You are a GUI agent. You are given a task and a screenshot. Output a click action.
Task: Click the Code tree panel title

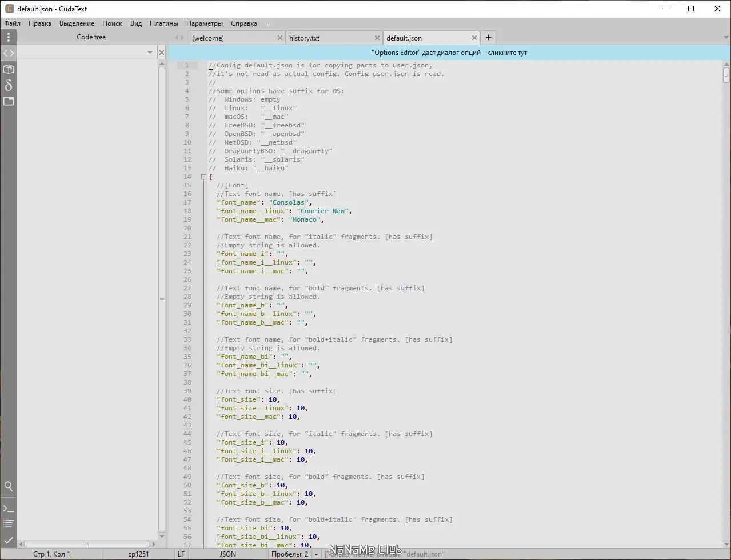(x=91, y=37)
